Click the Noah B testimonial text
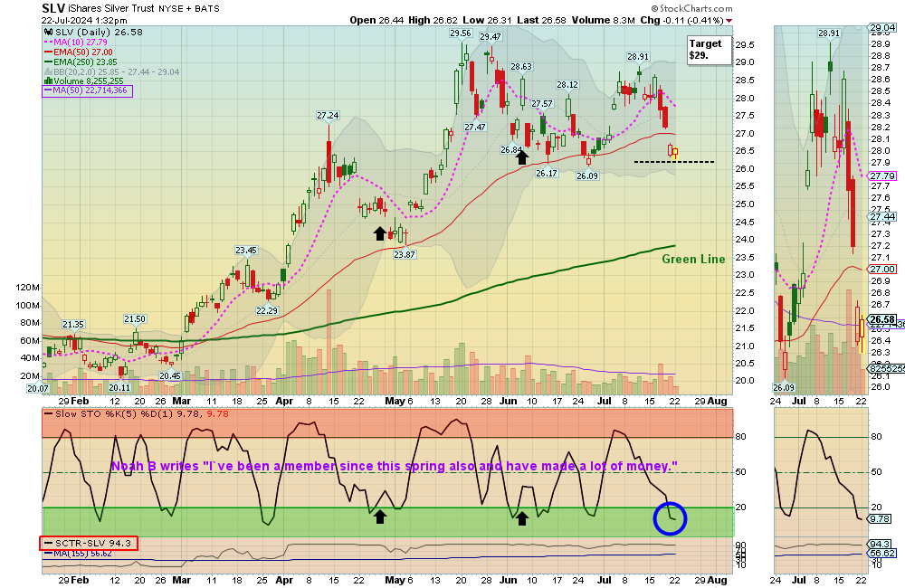 (395, 466)
